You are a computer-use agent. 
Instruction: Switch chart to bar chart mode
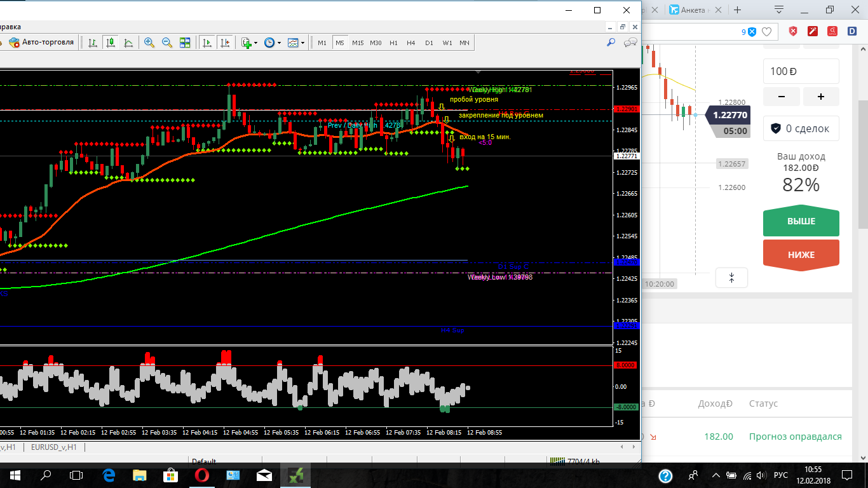(x=93, y=43)
